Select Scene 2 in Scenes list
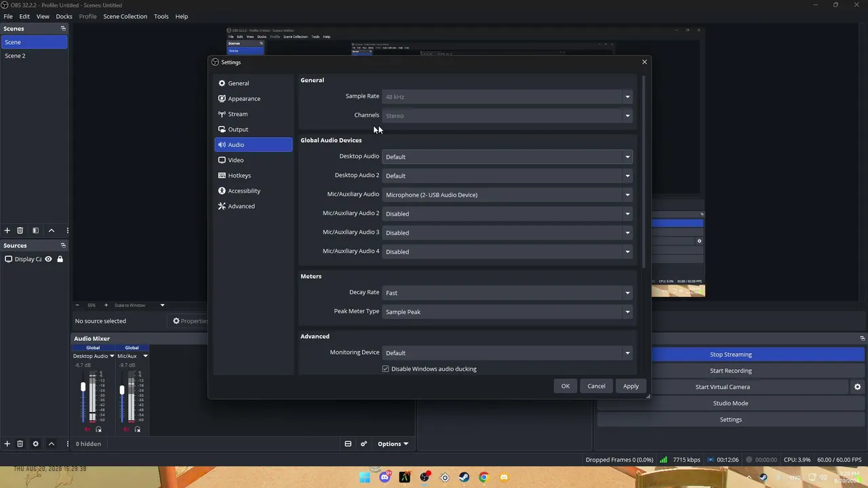This screenshot has height=488, width=868. (x=34, y=56)
